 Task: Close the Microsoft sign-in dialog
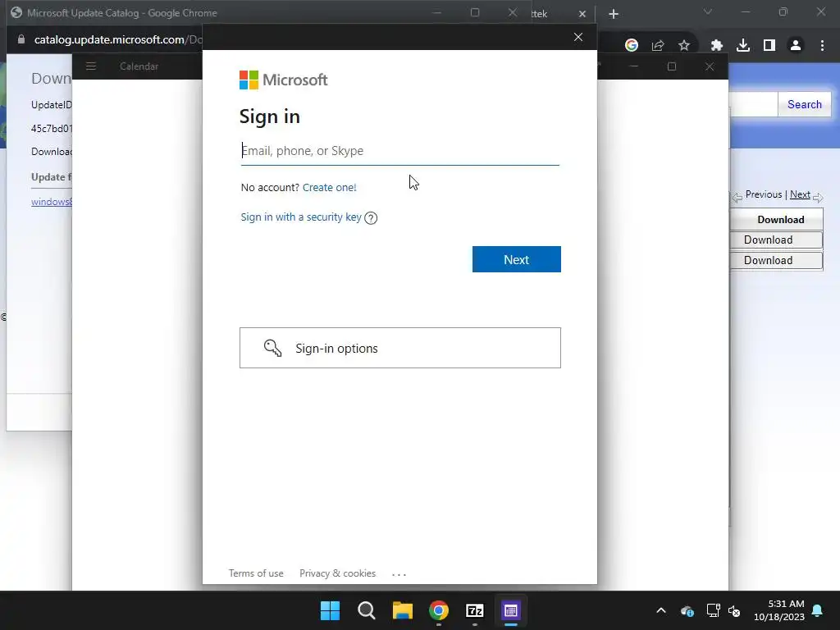pyautogui.click(x=578, y=37)
